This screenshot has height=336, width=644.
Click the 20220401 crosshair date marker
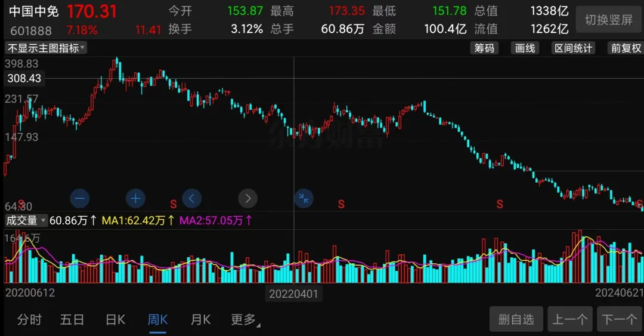[293, 294]
